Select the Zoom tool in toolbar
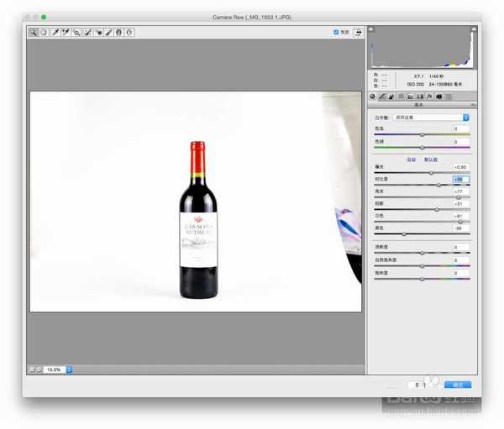This screenshot has height=429, width=504. click(x=34, y=32)
